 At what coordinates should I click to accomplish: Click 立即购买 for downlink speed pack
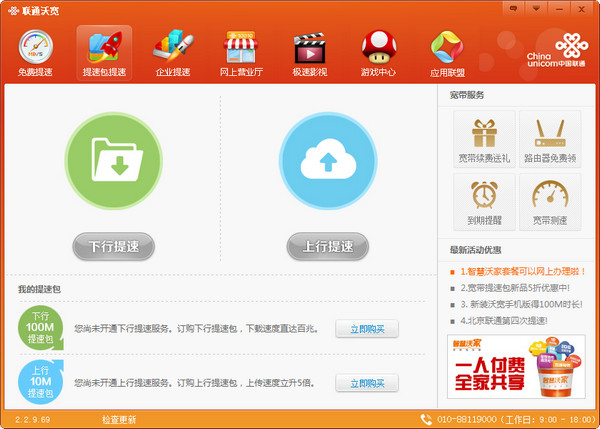coord(367,329)
